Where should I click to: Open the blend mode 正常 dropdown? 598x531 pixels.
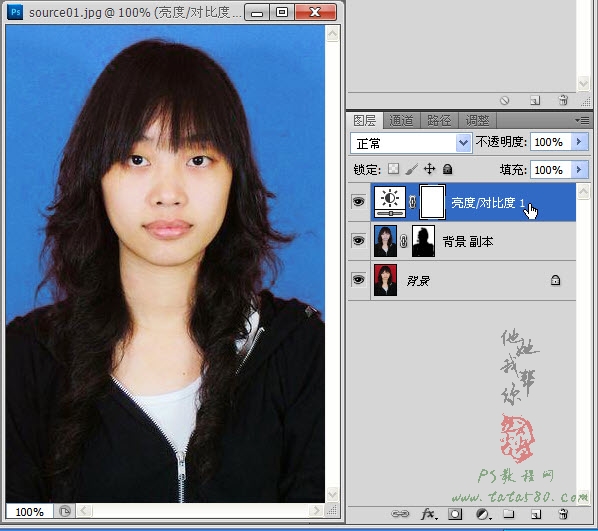(411, 143)
